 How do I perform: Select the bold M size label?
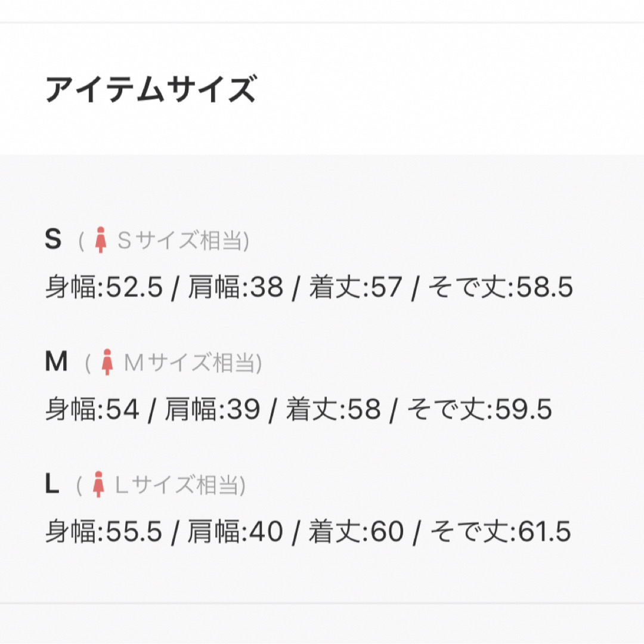pos(56,361)
